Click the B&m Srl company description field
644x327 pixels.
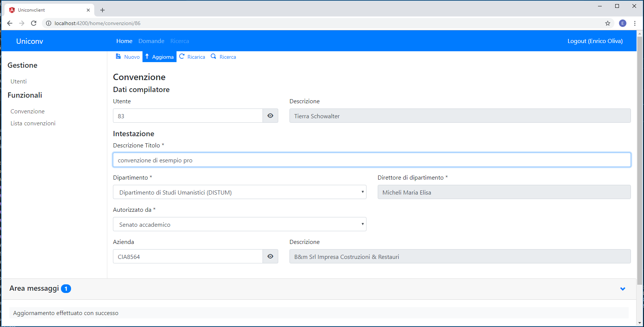(x=460, y=257)
